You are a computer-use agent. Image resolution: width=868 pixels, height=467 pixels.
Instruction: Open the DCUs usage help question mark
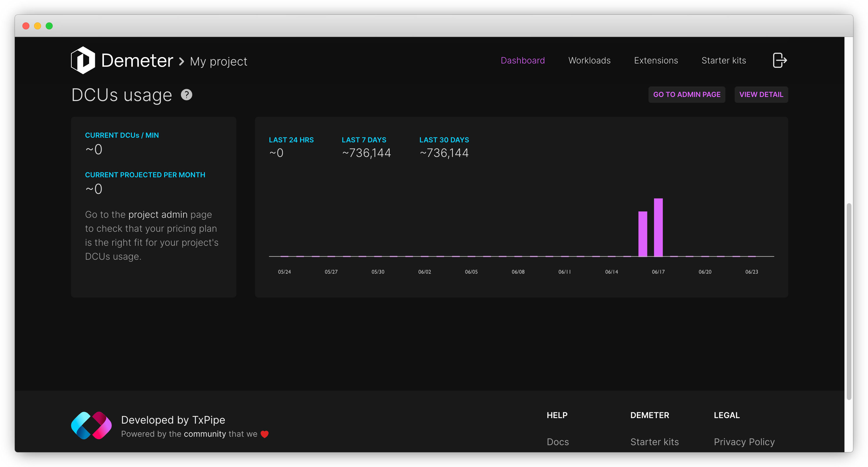pyautogui.click(x=186, y=95)
